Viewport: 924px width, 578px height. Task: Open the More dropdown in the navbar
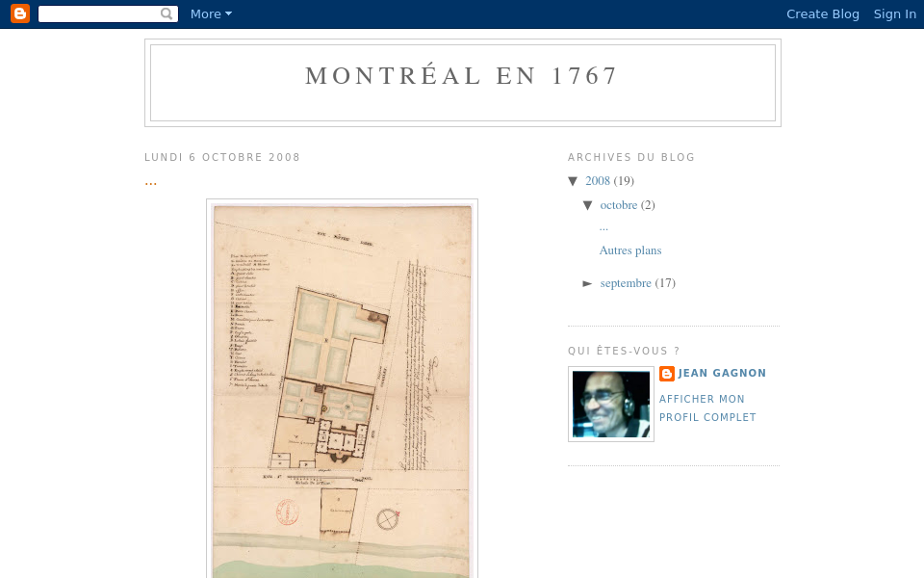point(210,13)
